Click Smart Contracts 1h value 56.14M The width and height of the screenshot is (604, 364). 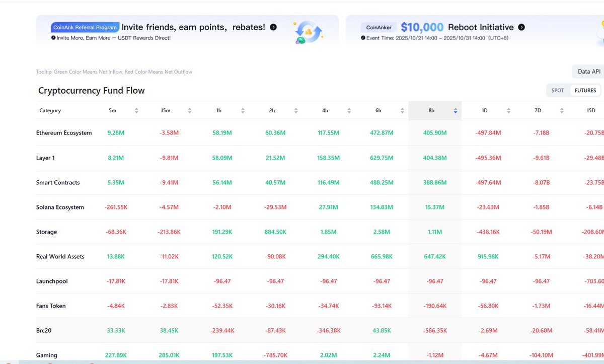click(x=222, y=183)
